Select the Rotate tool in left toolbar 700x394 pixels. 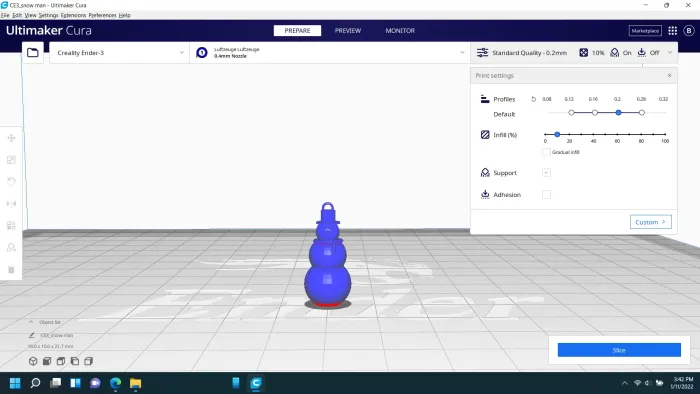point(11,181)
